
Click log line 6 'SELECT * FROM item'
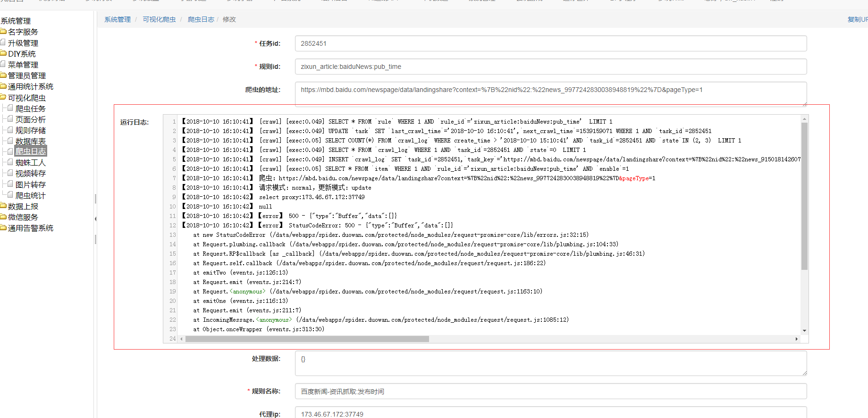(x=405, y=169)
